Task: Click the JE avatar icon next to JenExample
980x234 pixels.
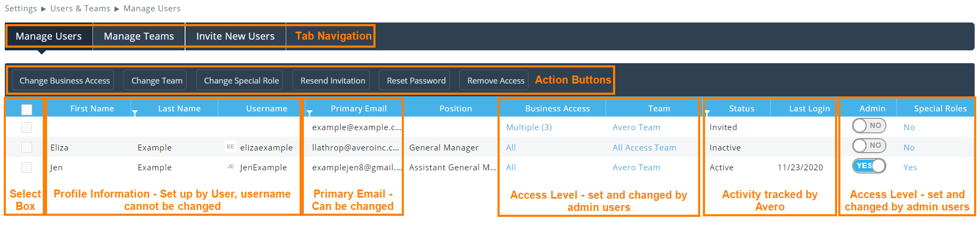Action: pos(231,167)
